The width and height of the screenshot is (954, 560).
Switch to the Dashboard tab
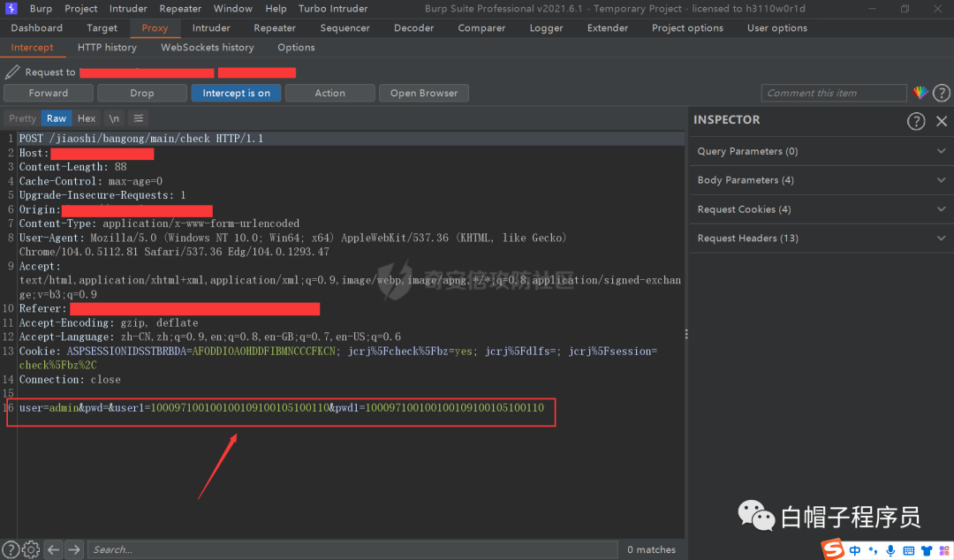click(x=36, y=28)
